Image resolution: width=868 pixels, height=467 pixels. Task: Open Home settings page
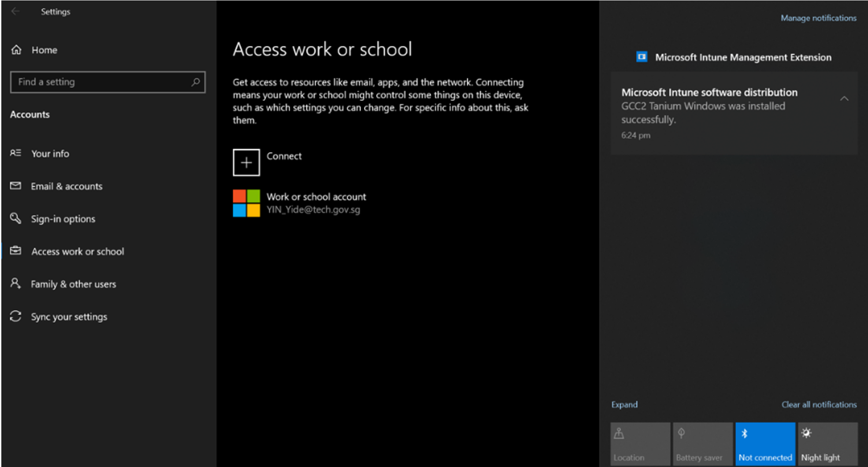click(x=44, y=50)
